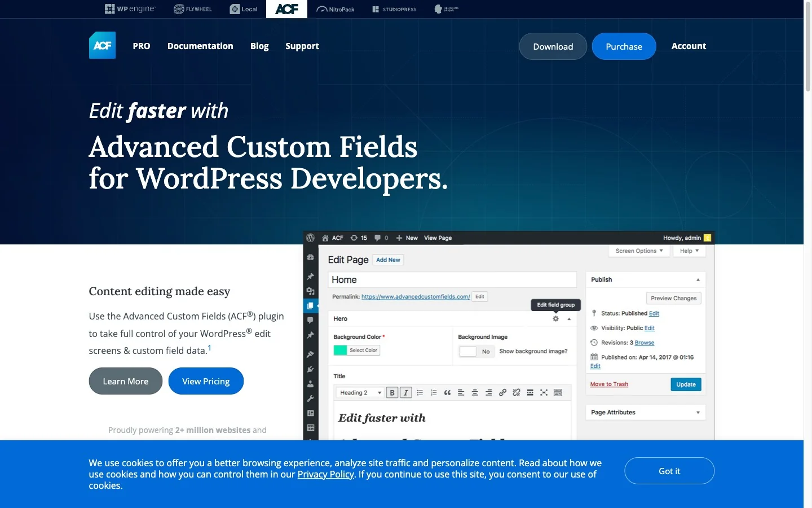This screenshot has height=508, width=812.
Task: Toggle the fullscreen editor icon
Action: point(544,393)
